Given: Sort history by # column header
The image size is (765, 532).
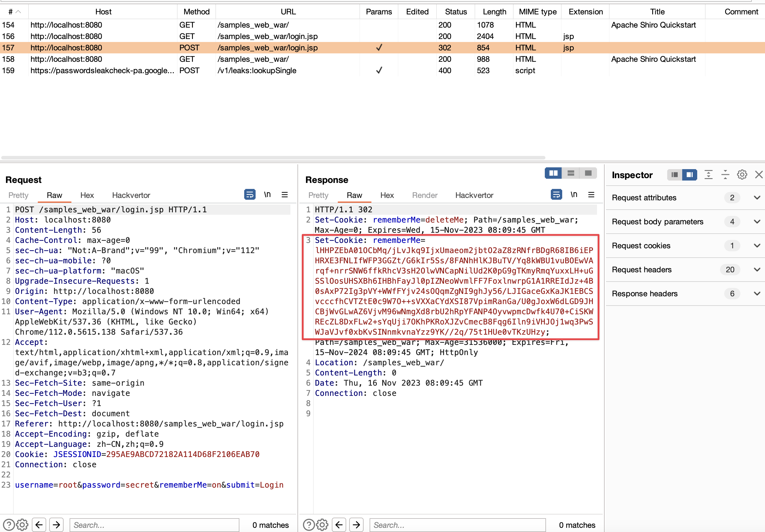Looking at the screenshot, I should coord(14,12).
